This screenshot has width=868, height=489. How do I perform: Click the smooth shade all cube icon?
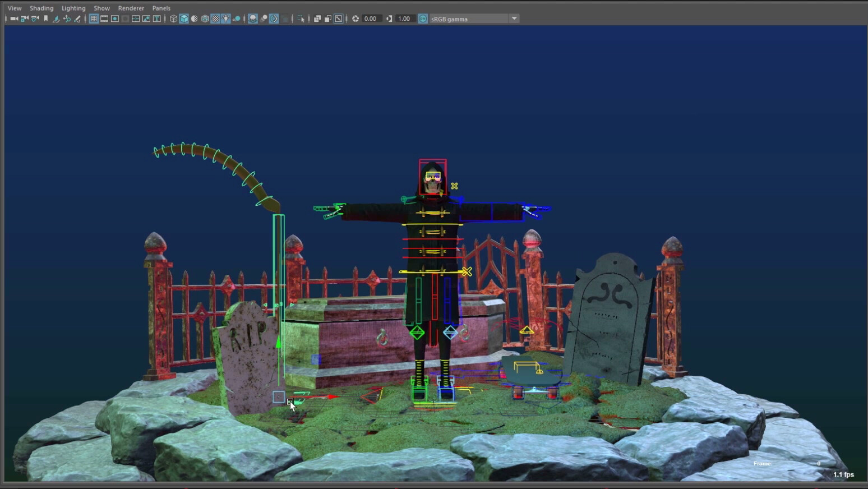pyautogui.click(x=184, y=19)
